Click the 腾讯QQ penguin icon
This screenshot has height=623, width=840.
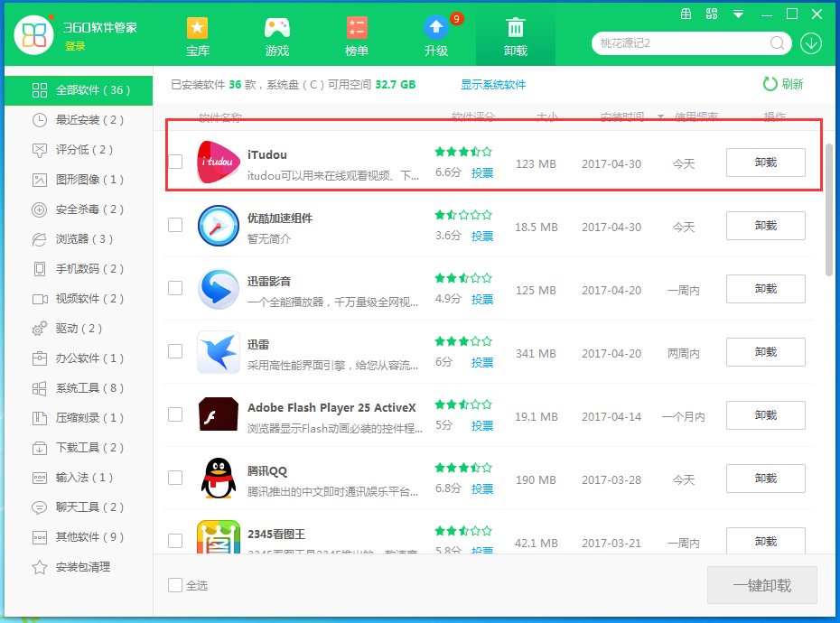218,479
